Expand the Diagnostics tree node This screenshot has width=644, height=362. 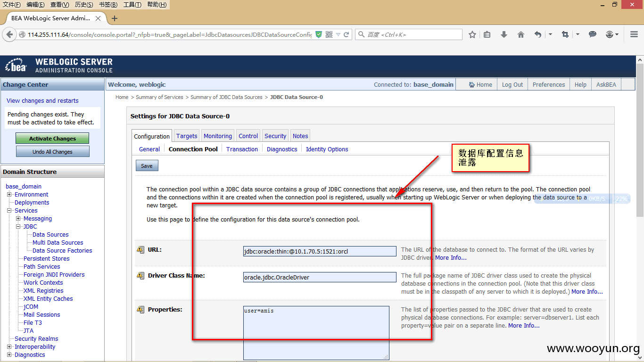[x=9, y=355]
